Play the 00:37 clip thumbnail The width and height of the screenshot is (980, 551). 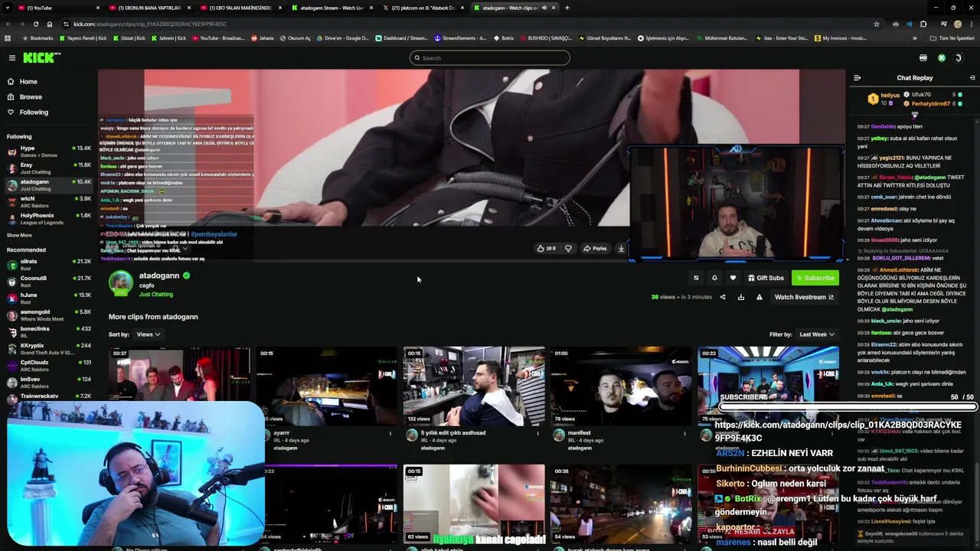click(179, 386)
